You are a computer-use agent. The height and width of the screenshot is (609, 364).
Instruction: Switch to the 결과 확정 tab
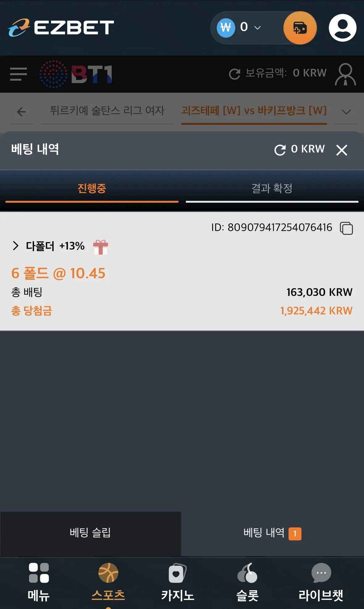click(x=272, y=188)
